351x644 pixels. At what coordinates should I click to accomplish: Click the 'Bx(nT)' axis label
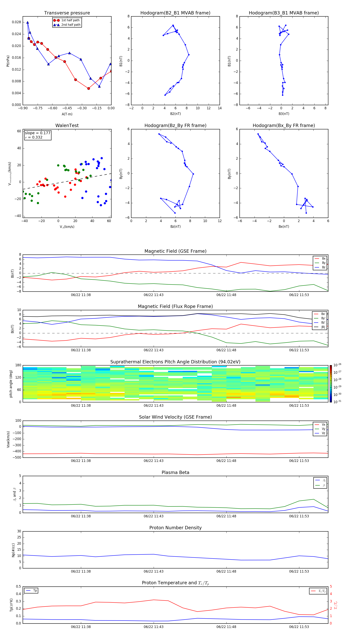tap(284, 227)
